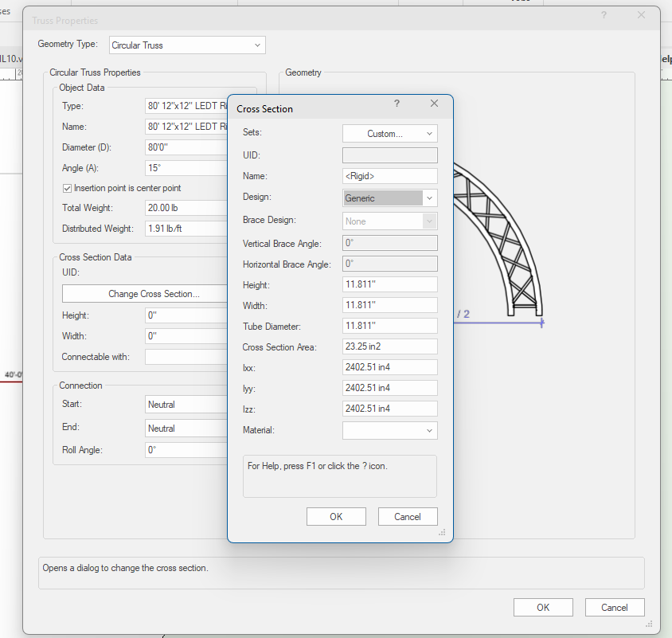This screenshot has height=638, width=672.
Task: Open the Geometry Type dropdown
Action: click(x=186, y=45)
